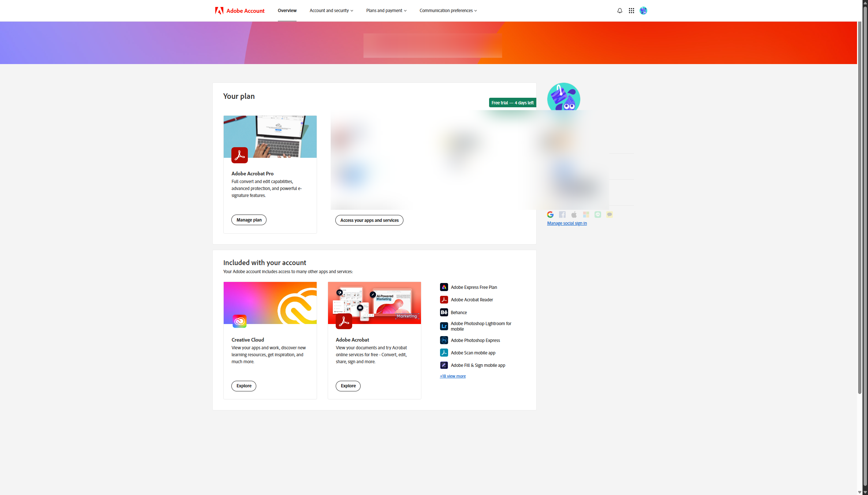Expand Account and security dropdown

click(331, 11)
